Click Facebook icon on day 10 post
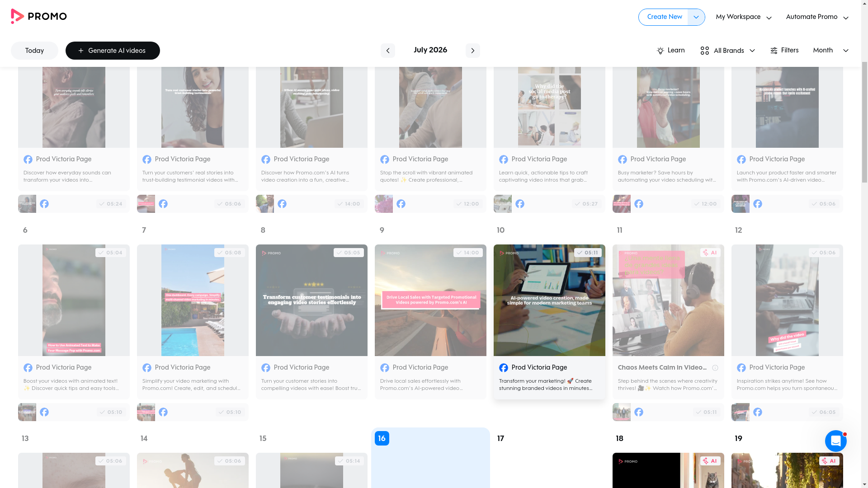868x488 pixels. click(x=503, y=368)
